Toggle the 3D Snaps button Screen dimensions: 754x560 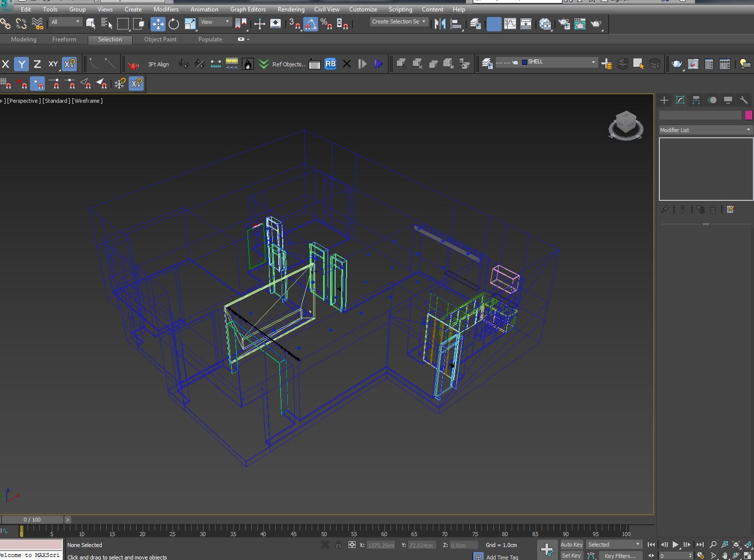[x=294, y=23]
